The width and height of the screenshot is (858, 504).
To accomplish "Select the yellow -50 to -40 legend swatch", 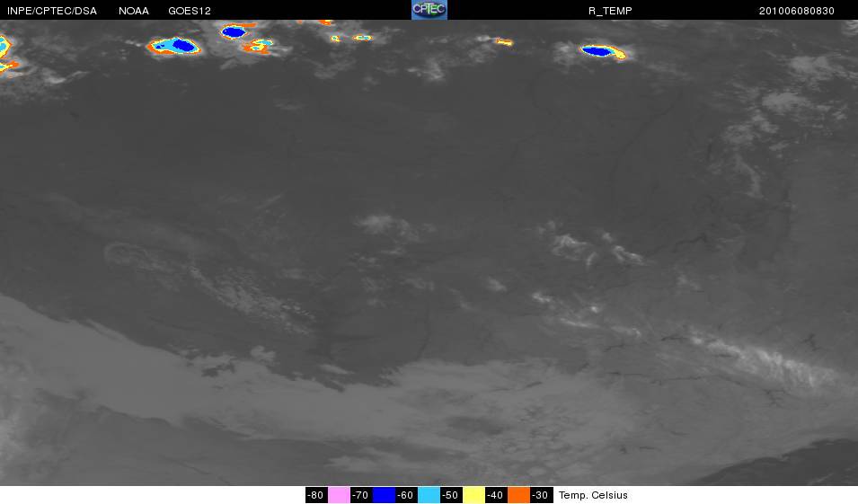I will tap(473, 495).
